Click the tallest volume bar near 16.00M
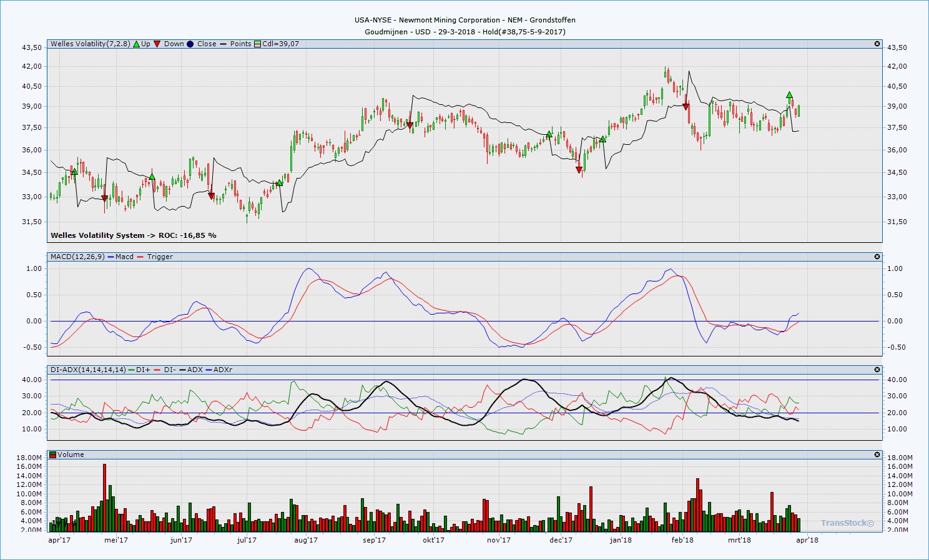 104,497
